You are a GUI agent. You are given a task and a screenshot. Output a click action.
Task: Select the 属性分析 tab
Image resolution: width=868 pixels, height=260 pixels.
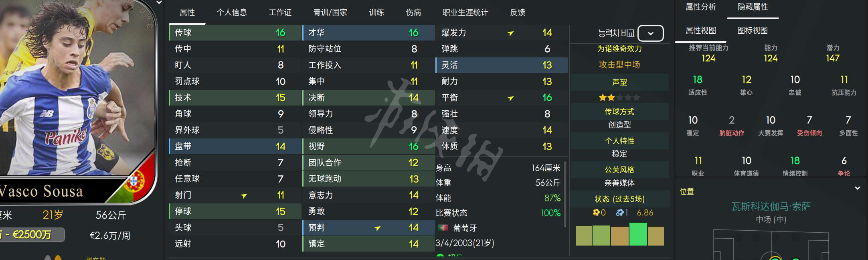(x=700, y=7)
